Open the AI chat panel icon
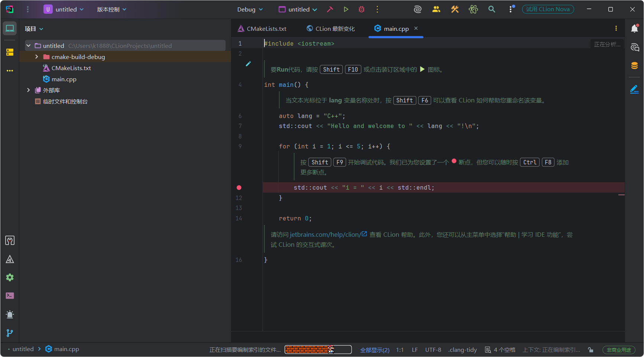644x357 pixels. [x=634, y=47]
